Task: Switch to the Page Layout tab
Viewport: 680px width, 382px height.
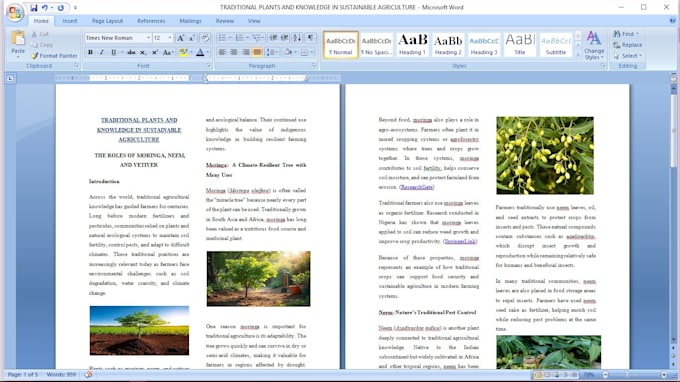Action: click(x=107, y=21)
